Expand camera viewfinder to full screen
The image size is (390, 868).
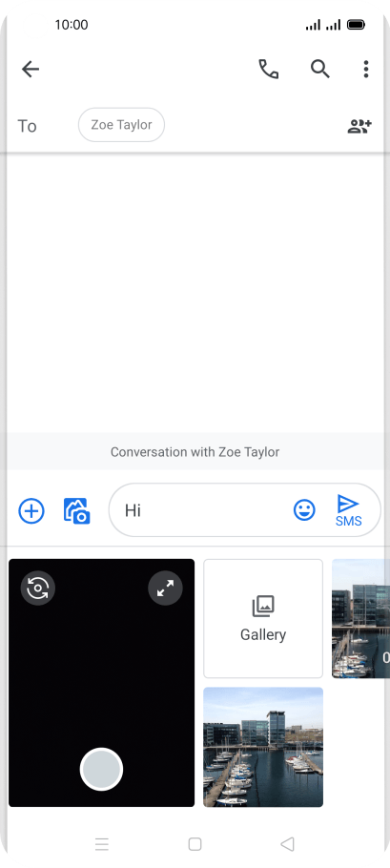pyautogui.click(x=165, y=588)
